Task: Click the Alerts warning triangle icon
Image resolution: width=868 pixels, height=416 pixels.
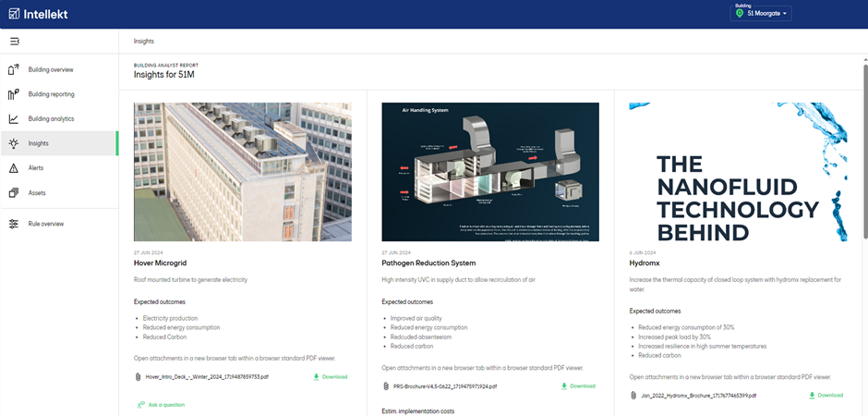Action: (x=14, y=168)
